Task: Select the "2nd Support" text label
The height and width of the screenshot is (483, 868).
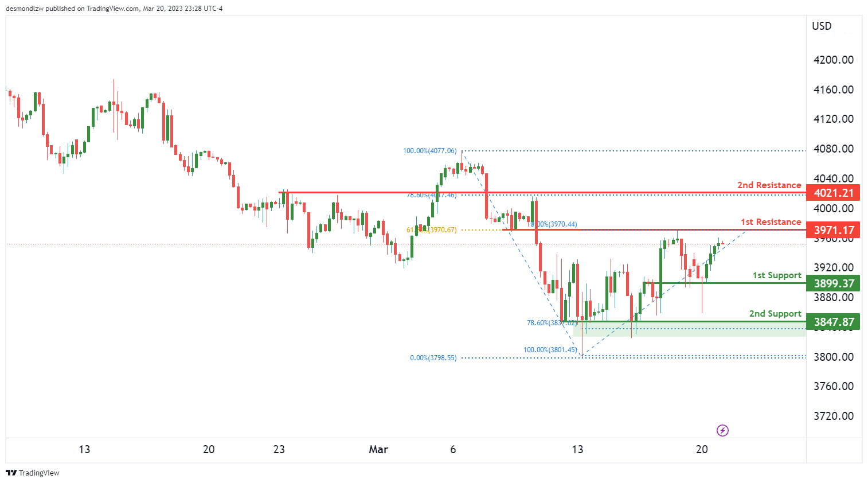Action: [x=775, y=314]
